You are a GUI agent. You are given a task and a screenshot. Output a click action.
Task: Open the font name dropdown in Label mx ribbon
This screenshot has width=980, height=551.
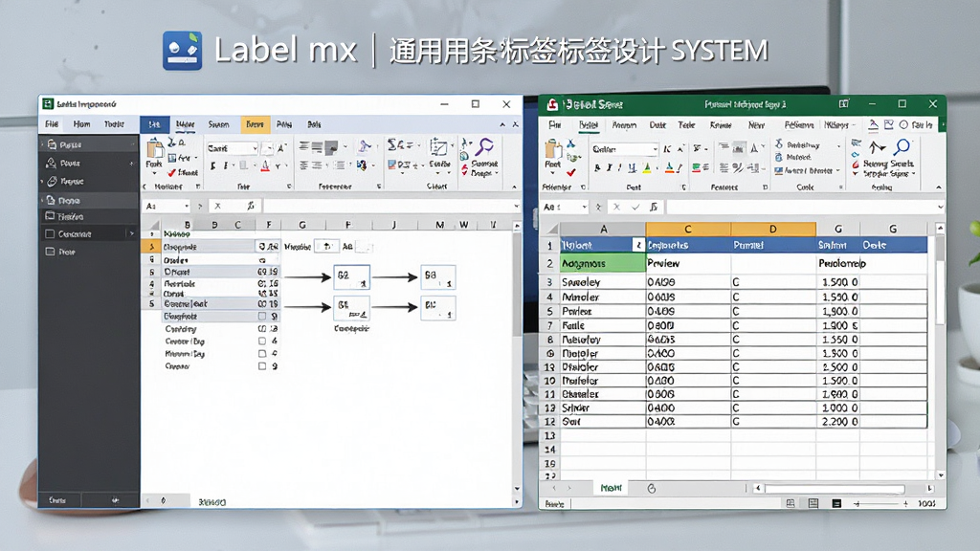pos(255,148)
